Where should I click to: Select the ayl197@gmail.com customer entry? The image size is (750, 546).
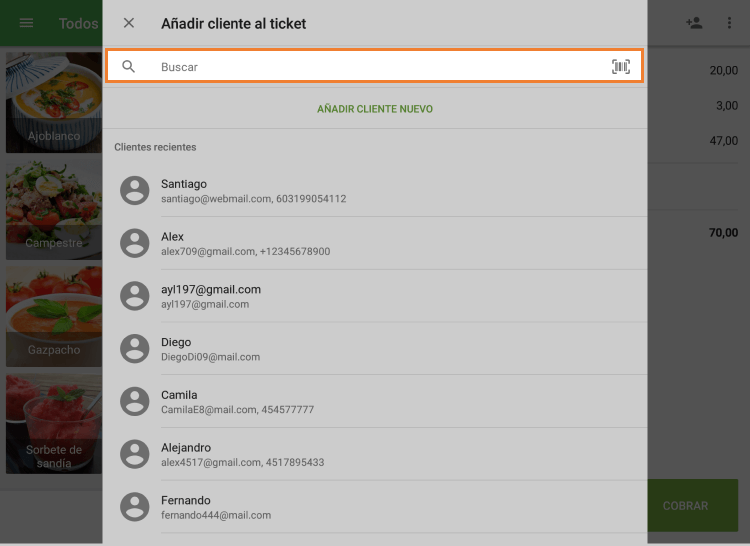pos(380,296)
